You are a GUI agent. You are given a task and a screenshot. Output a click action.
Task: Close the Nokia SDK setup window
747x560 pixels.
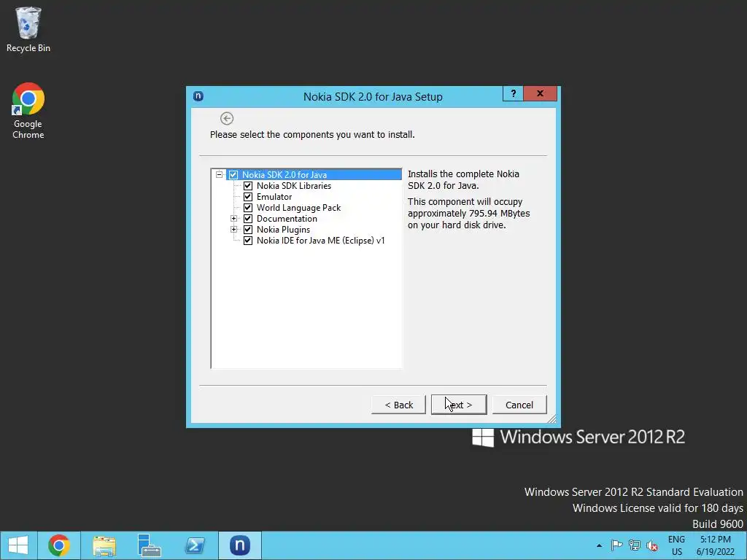540,93
